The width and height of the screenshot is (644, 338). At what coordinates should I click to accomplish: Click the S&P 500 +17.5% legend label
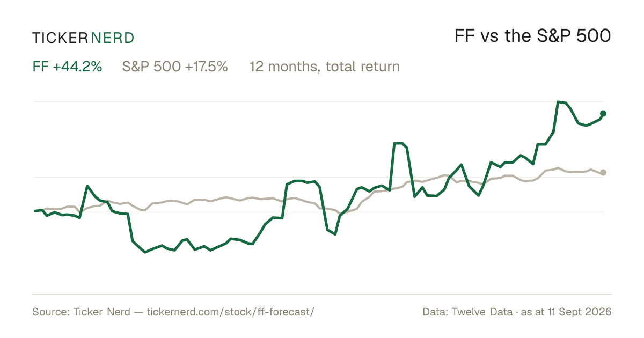(x=175, y=67)
